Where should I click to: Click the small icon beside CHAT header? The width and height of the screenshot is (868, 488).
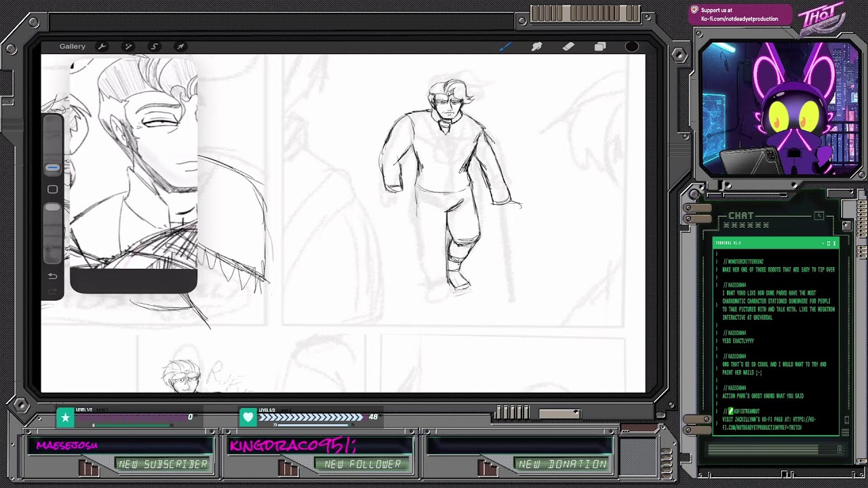819,216
